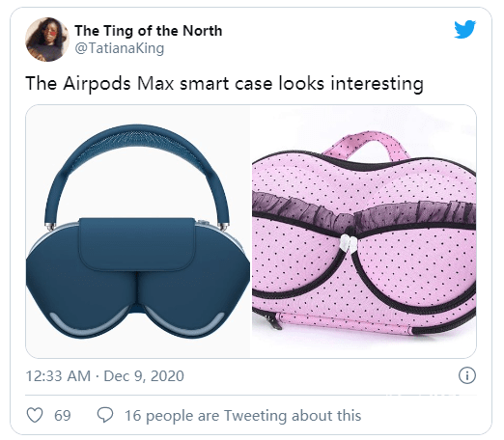Viewport: 504px width, 440px height.
Task: Select the tweet text about Airpods Max case
Action: click(x=224, y=83)
